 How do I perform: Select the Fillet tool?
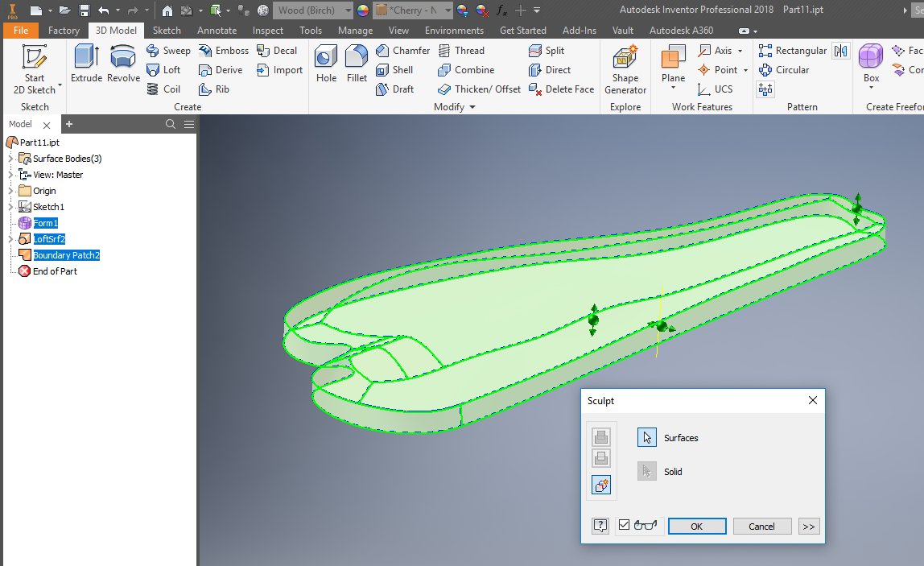[357, 63]
